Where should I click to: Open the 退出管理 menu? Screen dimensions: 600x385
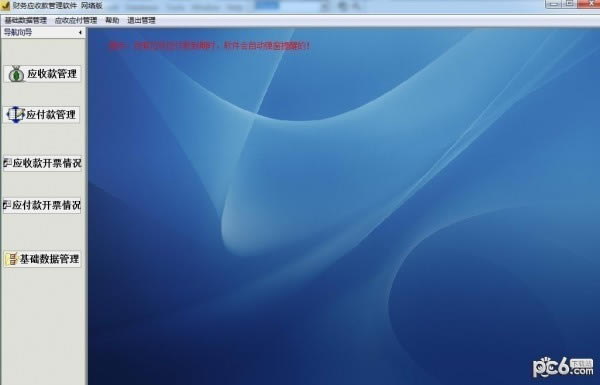[141, 20]
